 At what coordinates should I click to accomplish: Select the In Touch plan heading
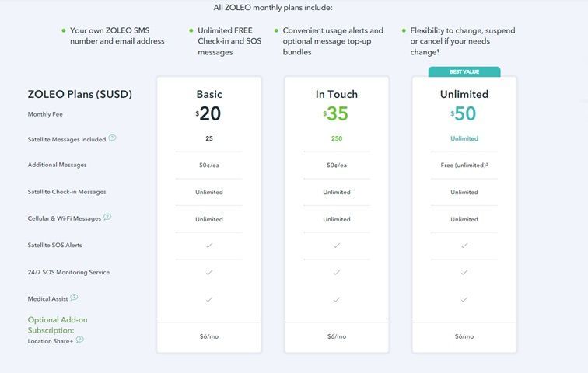[x=336, y=94]
